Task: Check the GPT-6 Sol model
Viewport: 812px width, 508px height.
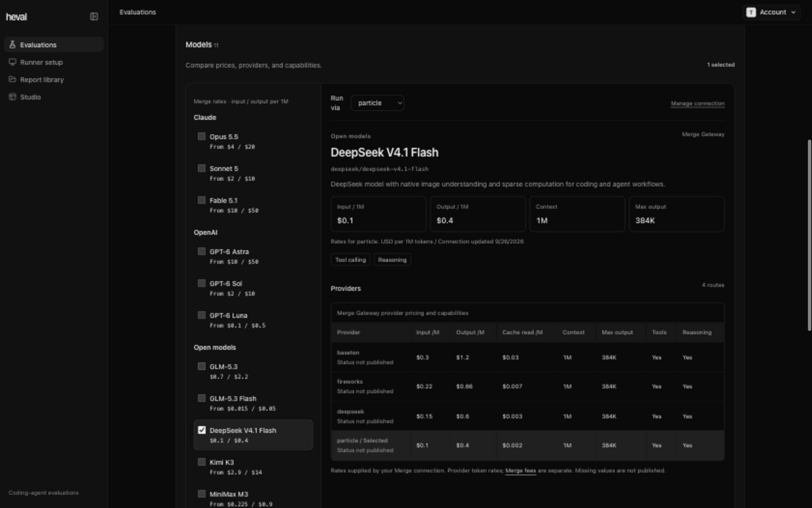Action: pyautogui.click(x=202, y=283)
